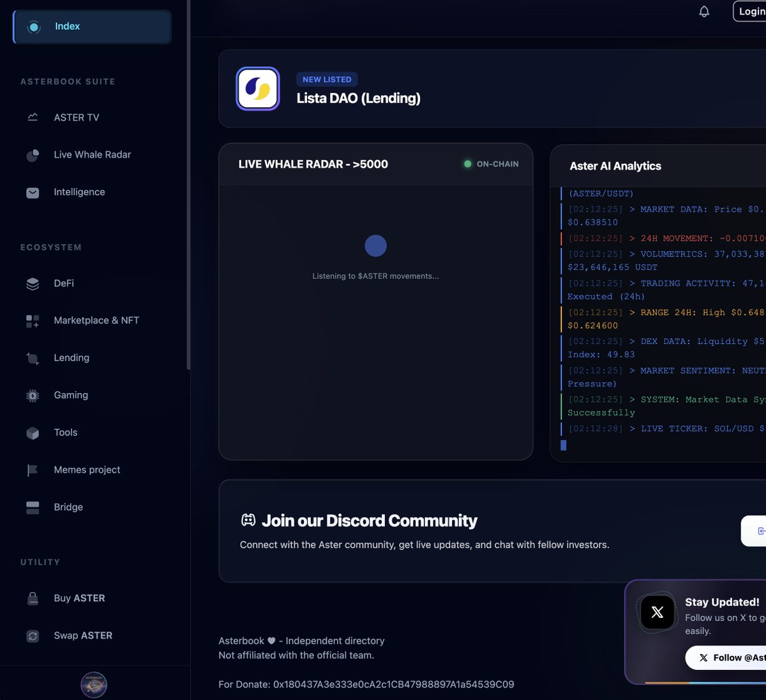
Task: Select DeFi in Ecosystem list
Action: (64, 283)
